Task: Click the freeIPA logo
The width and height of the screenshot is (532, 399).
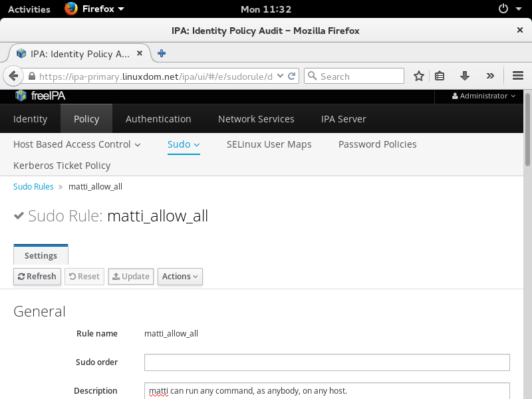Action: [x=40, y=96]
